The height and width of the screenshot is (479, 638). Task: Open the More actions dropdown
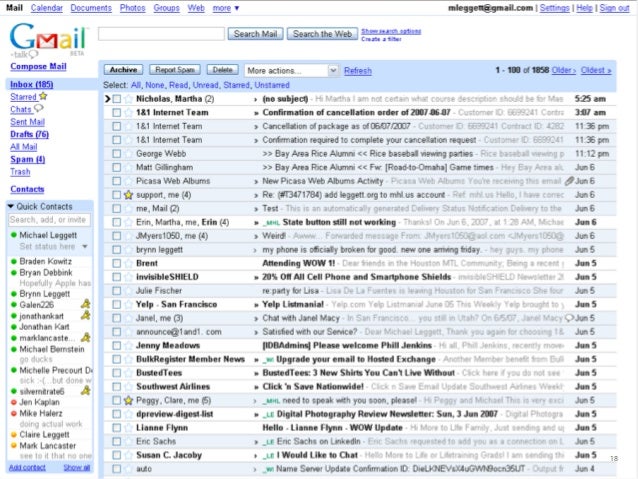click(291, 70)
